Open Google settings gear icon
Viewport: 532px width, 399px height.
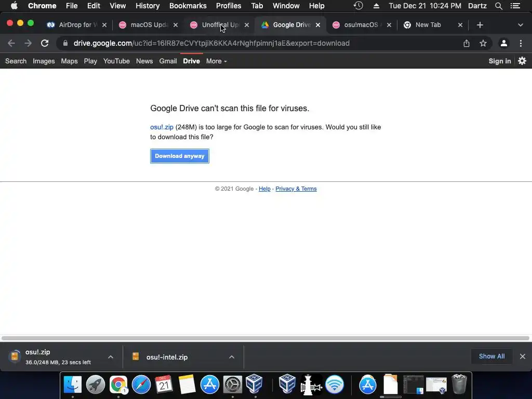coord(522,61)
